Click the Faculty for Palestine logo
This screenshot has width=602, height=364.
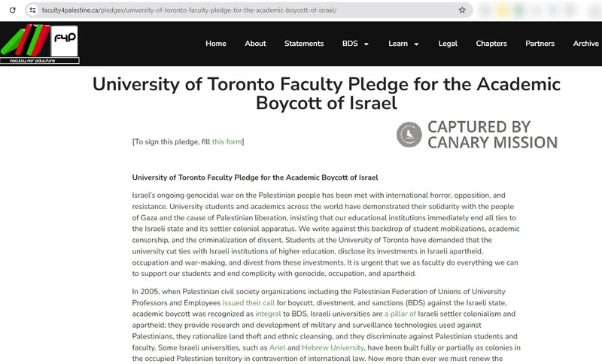tap(40, 44)
